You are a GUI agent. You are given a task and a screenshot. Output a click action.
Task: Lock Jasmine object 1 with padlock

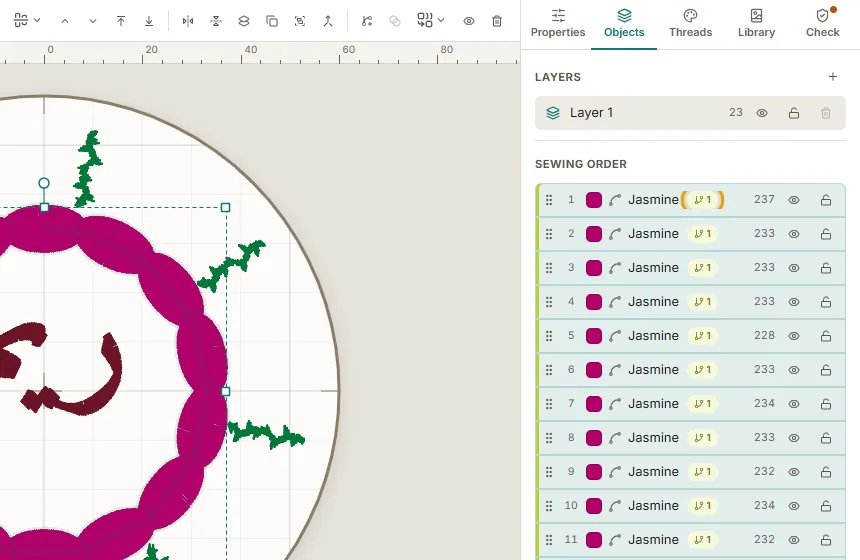(825, 200)
